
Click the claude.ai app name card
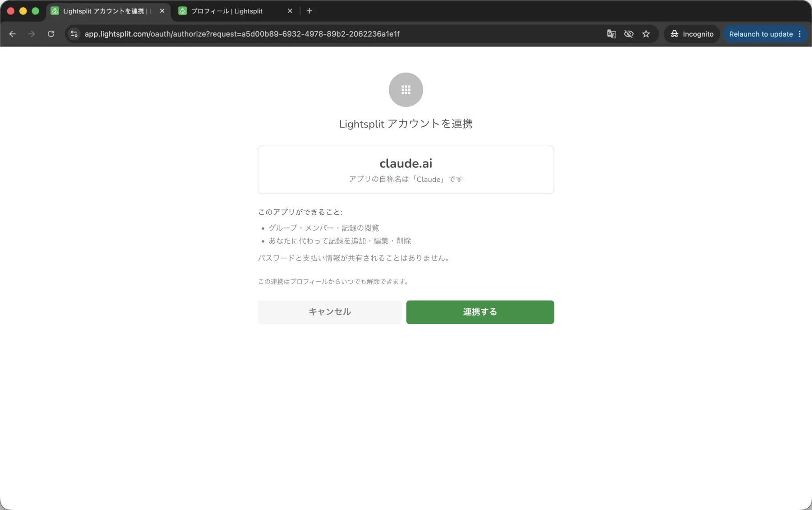[x=406, y=170]
